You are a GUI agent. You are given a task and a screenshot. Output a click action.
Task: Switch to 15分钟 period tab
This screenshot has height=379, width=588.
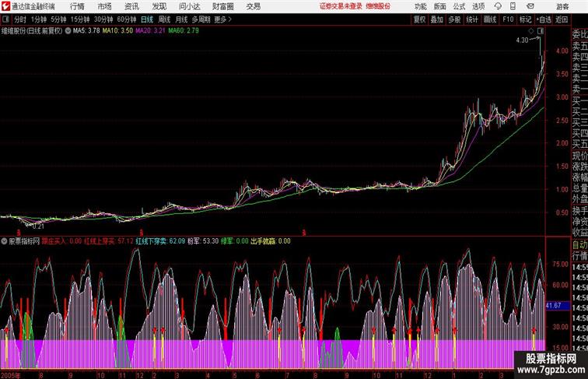[x=80, y=19]
